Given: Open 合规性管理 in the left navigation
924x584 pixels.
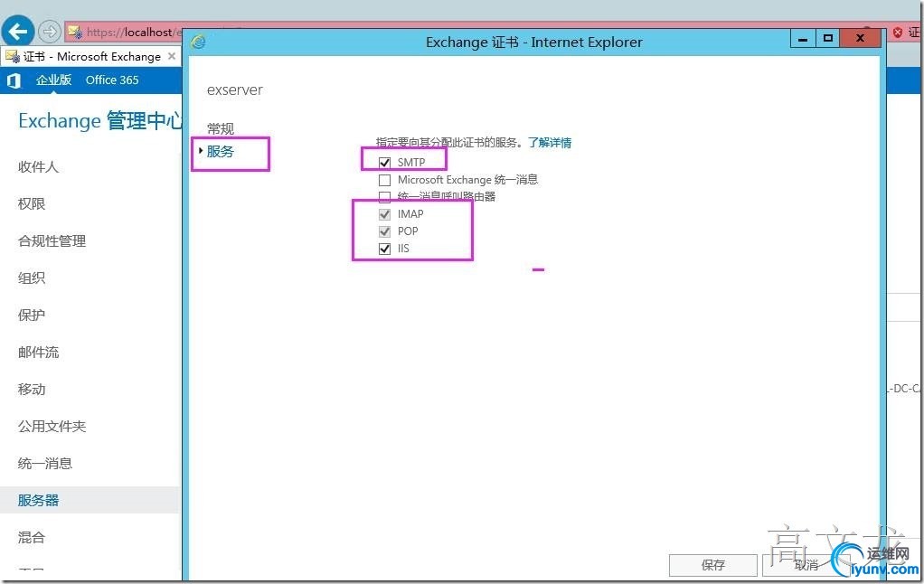Looking at the screenshot, I should click(52, 241).
